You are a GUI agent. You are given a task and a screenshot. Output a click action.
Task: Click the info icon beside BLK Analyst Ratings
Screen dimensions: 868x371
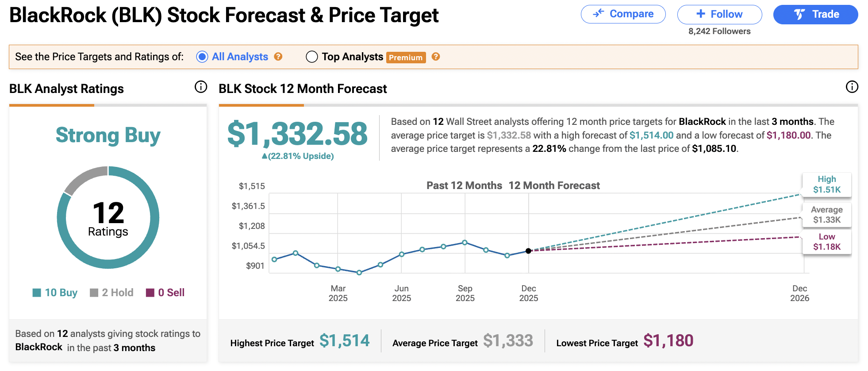(x=201, y=87)
